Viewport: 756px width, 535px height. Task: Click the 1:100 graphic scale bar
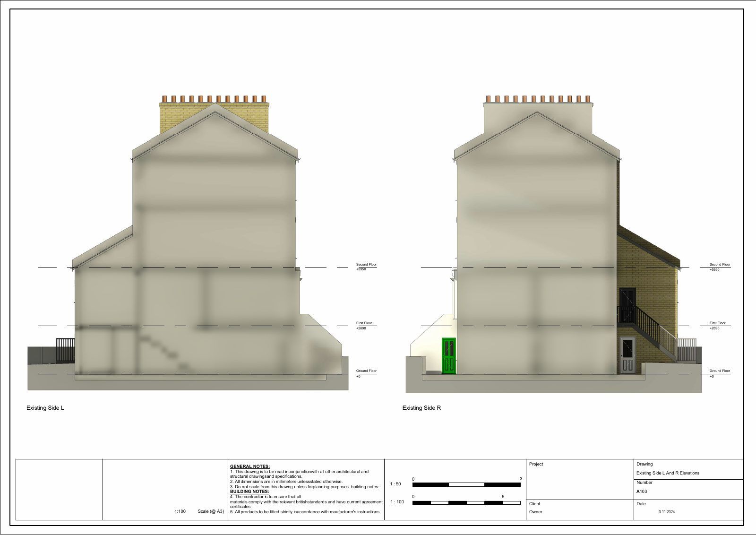(x=466, y=503)
